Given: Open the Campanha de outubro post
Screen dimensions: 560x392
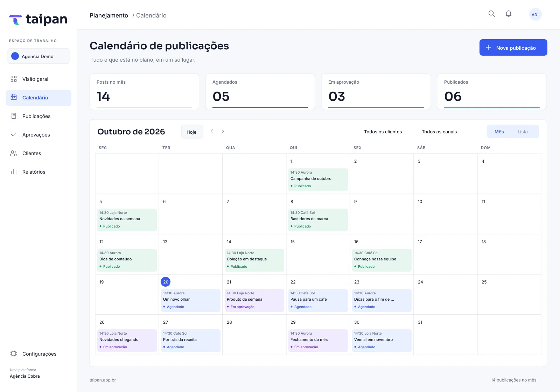Looking at the screenshot, I should [x=318, y=180].
